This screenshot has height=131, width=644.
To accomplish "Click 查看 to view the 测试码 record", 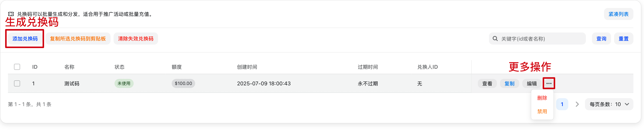I will click(x=487, y=83).
